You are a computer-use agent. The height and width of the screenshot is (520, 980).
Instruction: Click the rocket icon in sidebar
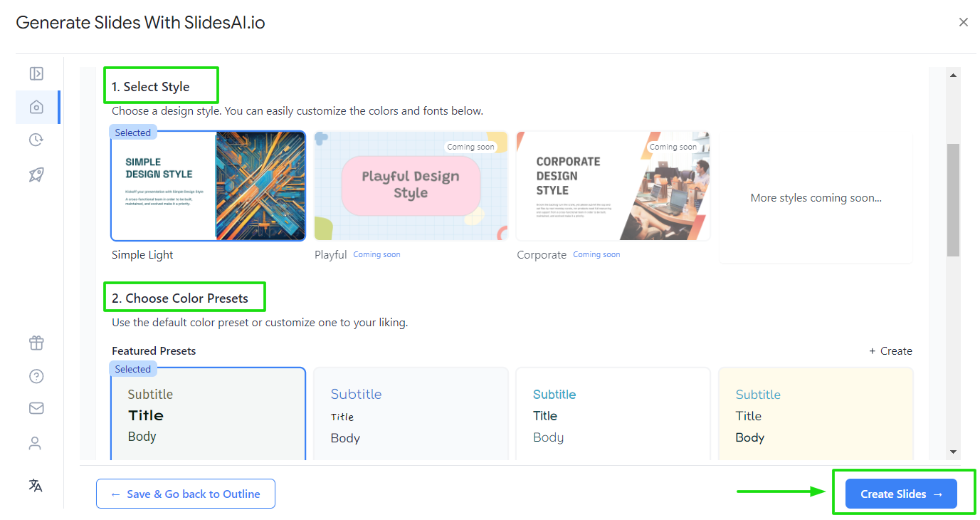pyautogui.click(x=36, y=175)
